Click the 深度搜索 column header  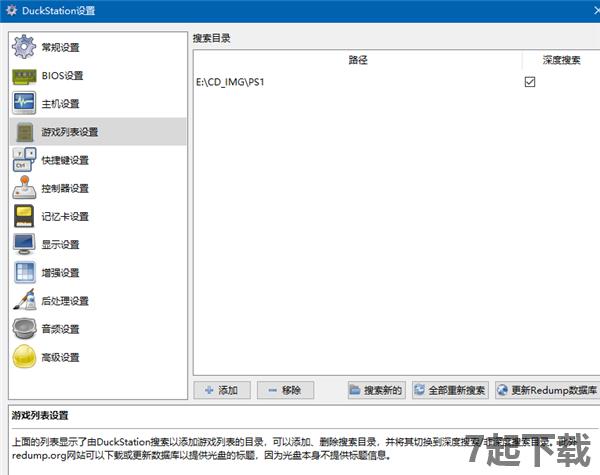click(561, 60)
